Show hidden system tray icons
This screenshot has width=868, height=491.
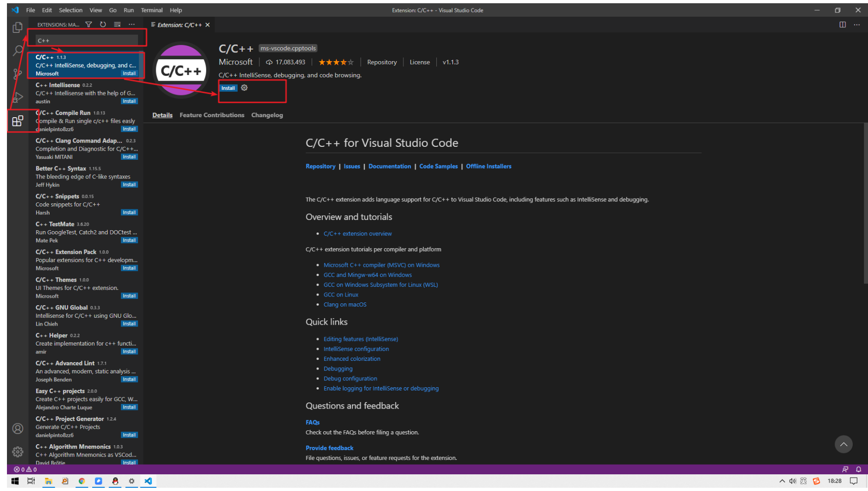coord(782,481)
